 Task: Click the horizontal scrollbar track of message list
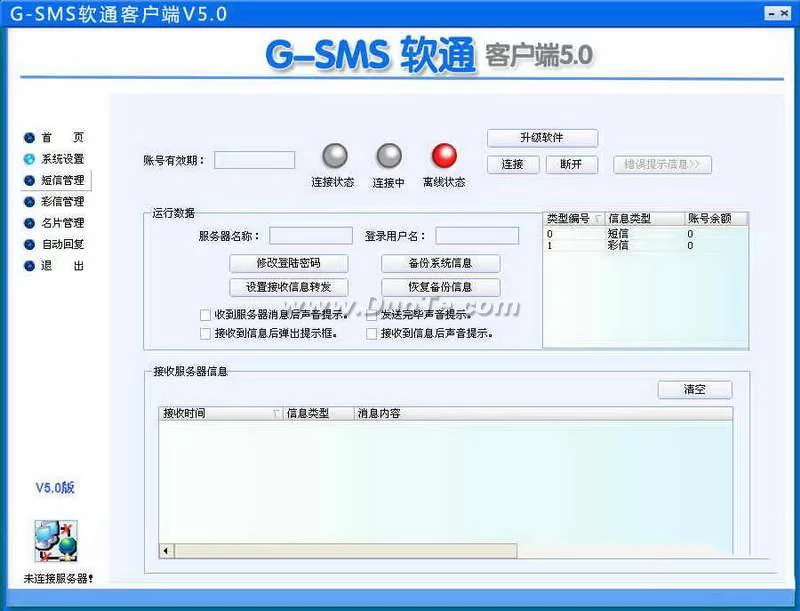pyautogui.click(x=345, y=551)
